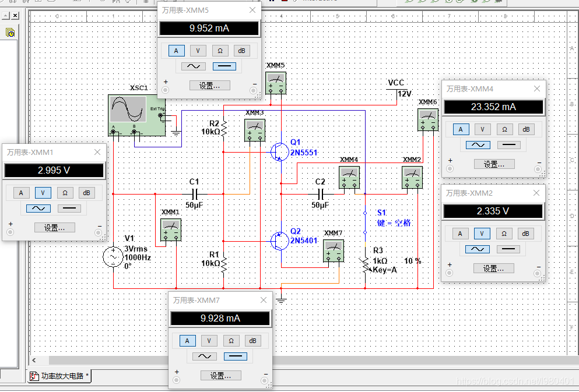Screen dimensions: 579x392
Task: Select voltmeter mode V in XMM4 window
Action: coord(482,129)
